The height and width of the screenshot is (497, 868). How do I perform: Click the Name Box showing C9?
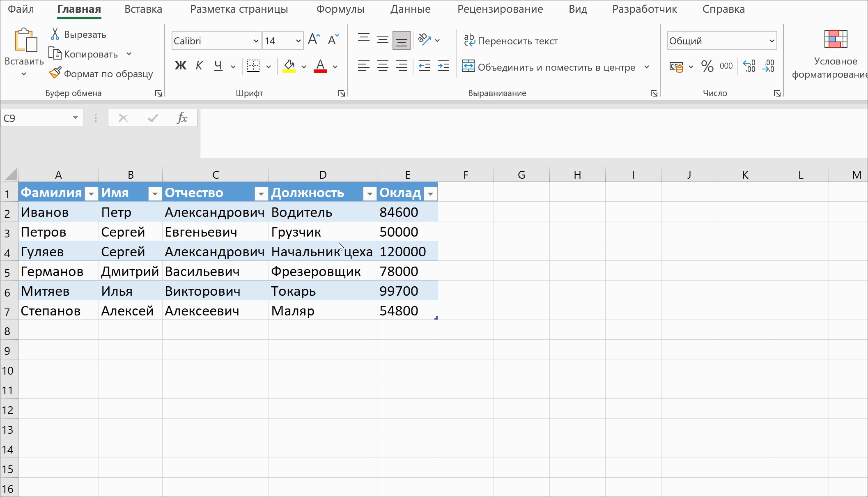pos(36,118)
